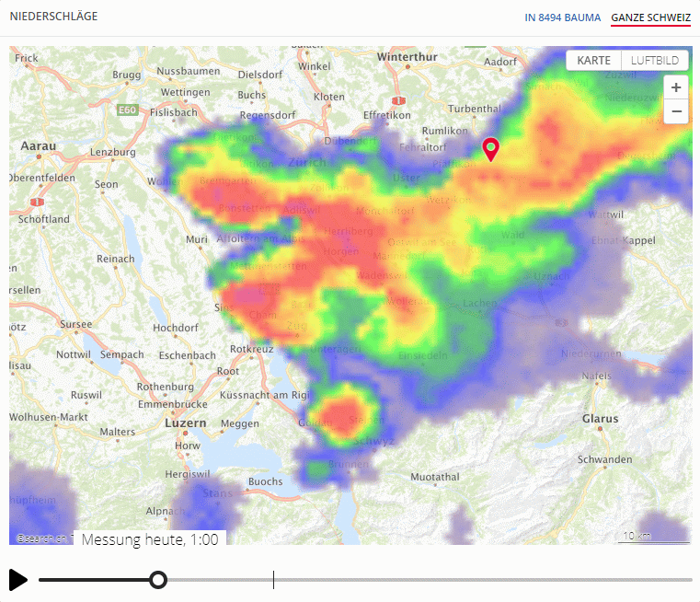
Task: Click the time slider's circular handle
Action: (158, 580)
